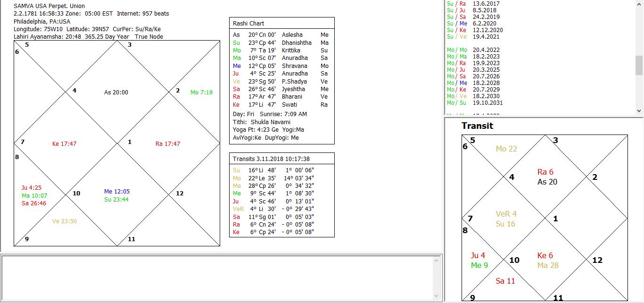Click the Me 12° Cp 05' Shravana row

click(x=281, y=66)
